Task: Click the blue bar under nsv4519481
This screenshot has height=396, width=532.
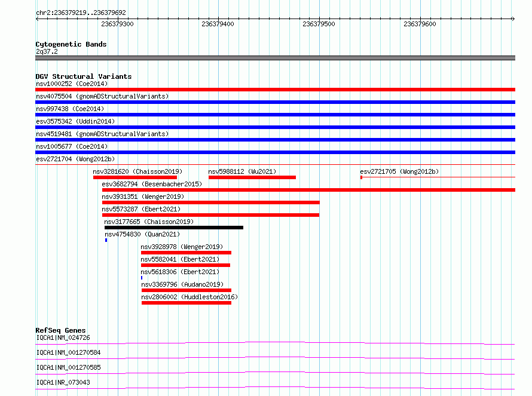Action: tap(275, 140)
